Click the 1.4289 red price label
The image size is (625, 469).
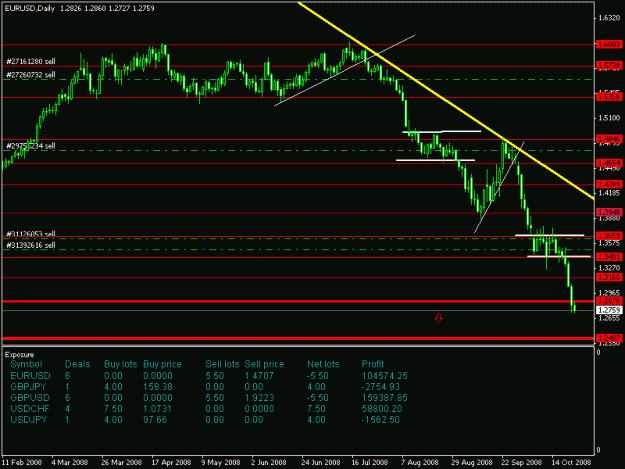point(609,184)
